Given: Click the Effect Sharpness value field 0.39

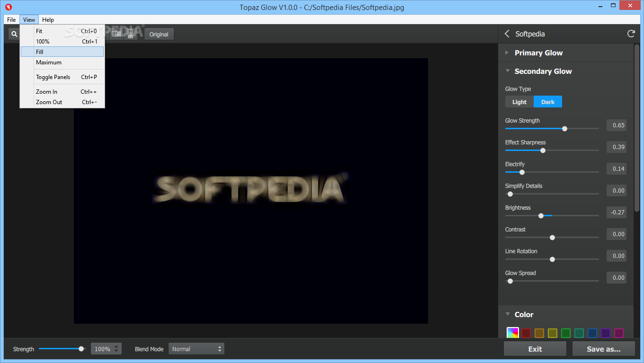Looking at the screenshot, I should (x=617, y=147).
